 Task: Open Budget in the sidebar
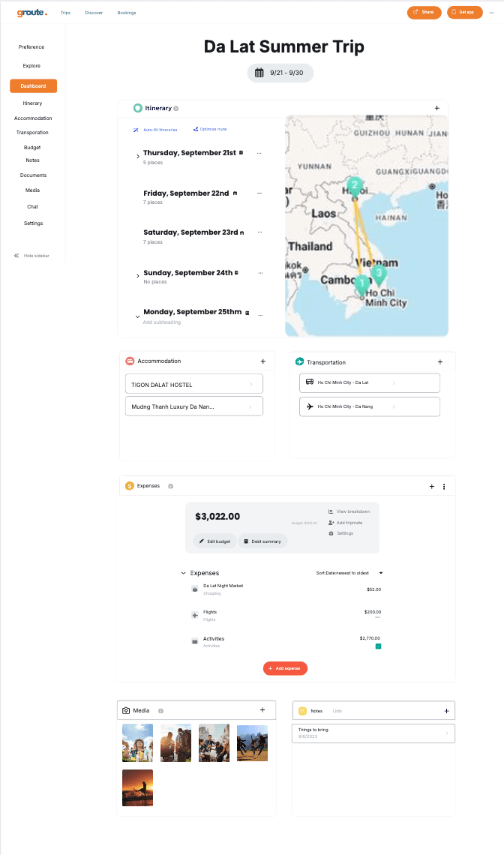click(x=32, y=148)
